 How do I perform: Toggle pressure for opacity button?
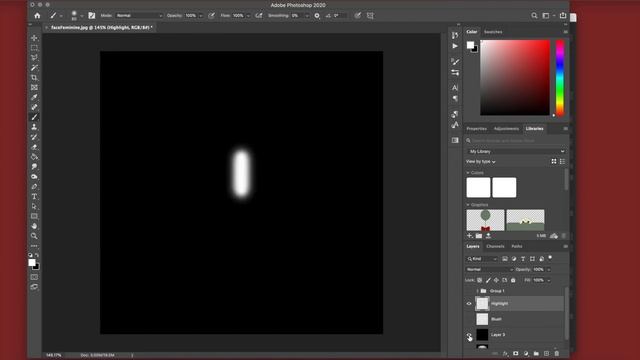(211, 16)
